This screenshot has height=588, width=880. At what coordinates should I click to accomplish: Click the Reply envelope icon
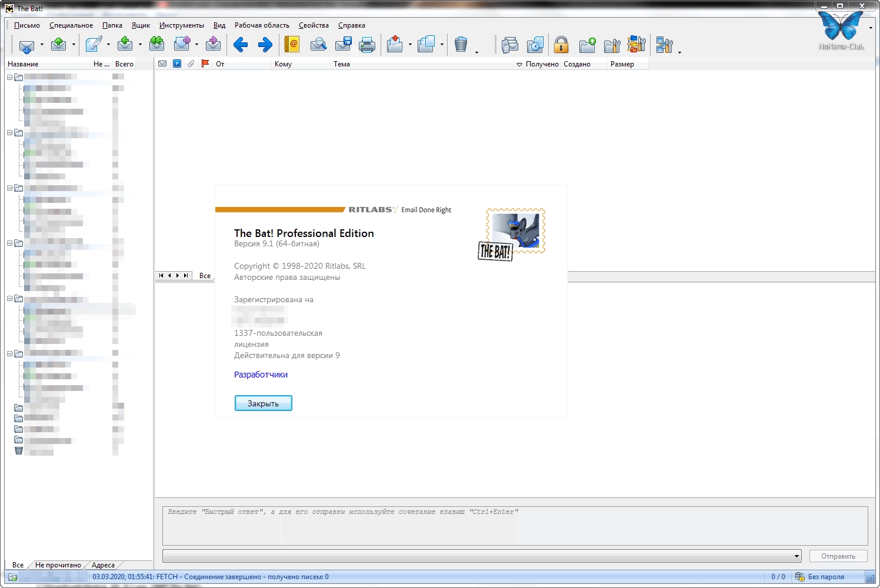pyautogui.click(x=125, y=44)
